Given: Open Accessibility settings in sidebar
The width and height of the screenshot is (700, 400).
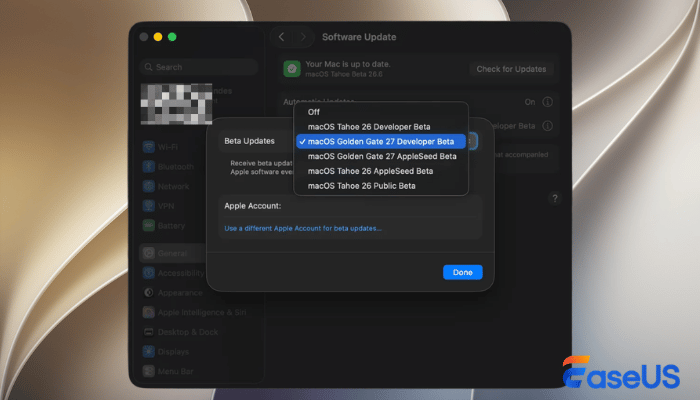Looking at the screenshot, I should tap(174, 273).
